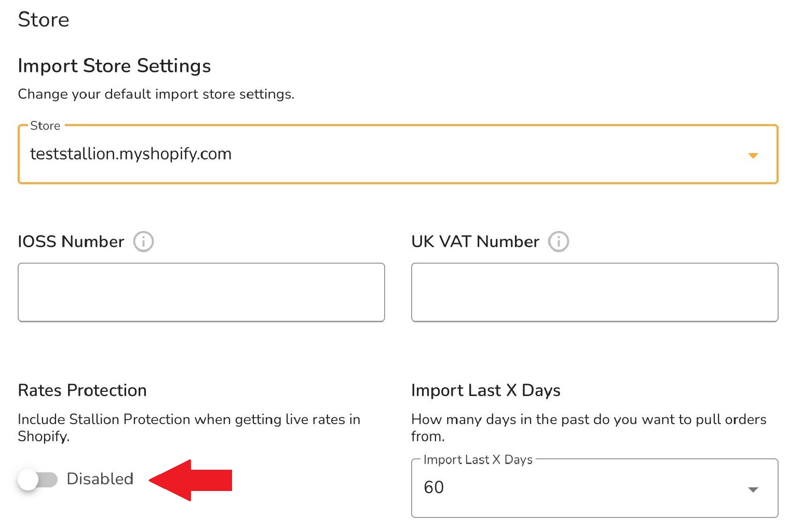Open the teststallion.myshopify.com store selector
The width and height of the screenshot is (802, 532).
coord(131,154)
